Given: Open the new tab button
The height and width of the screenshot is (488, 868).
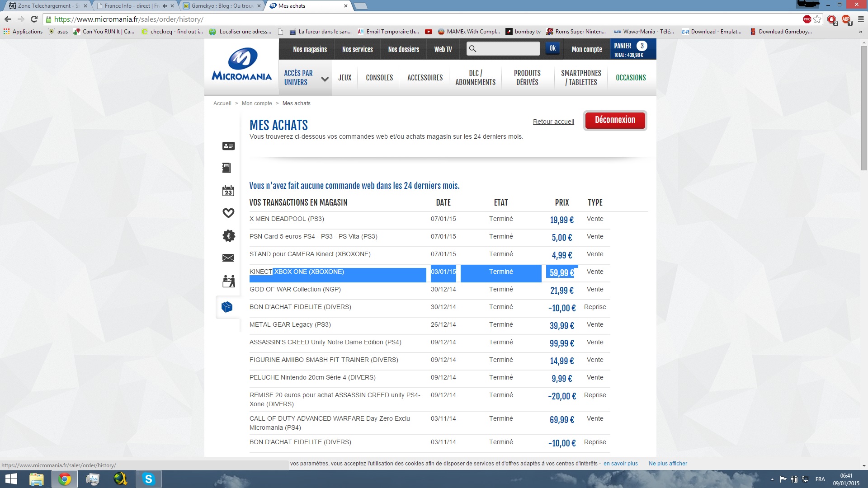Looking at the screenshot, I should point(360,6).
